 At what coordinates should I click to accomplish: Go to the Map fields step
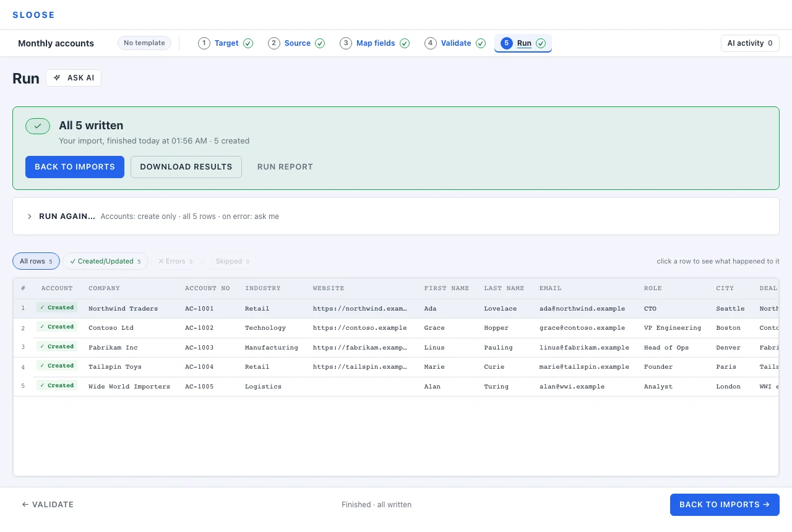coord(375,43)
